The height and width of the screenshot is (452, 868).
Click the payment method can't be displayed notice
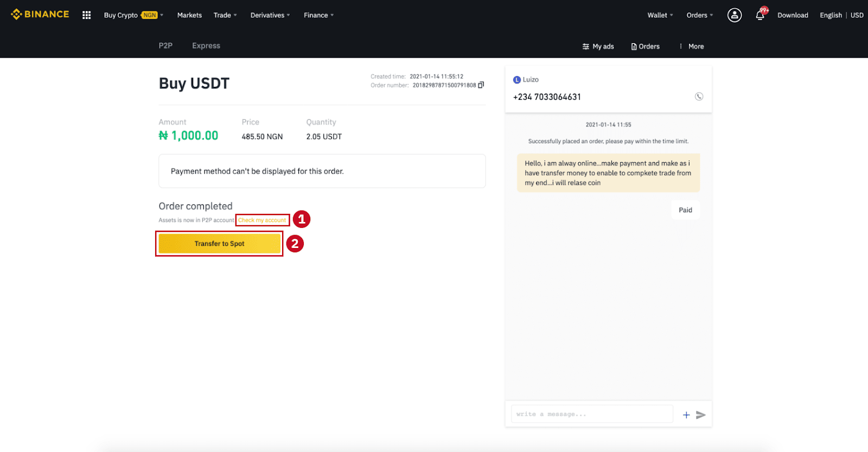tap(322, 171)
